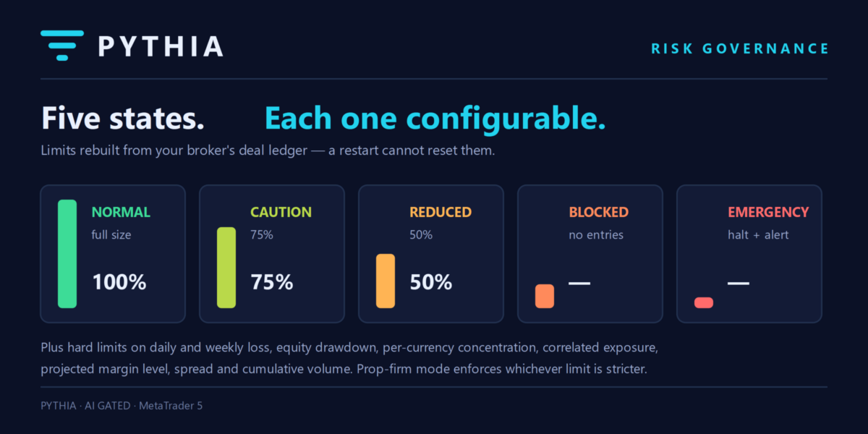
Task: Click the green NORMAL level bar
Action: pyautogui.click(x=67, y=254)
